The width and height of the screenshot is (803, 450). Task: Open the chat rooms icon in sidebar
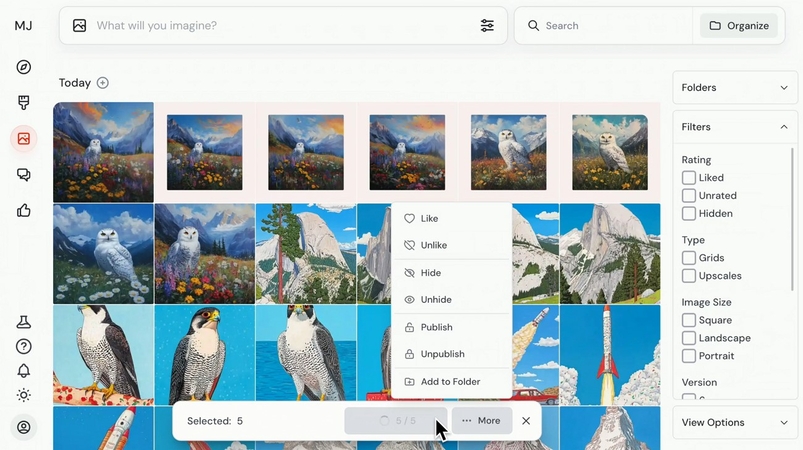click(x=24, y=175)
